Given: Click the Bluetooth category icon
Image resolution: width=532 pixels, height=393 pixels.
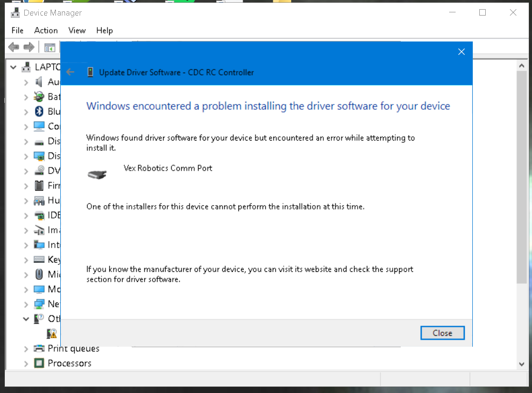Looking at the screenshot, I should pyautogui.click(x=39, y=111).
